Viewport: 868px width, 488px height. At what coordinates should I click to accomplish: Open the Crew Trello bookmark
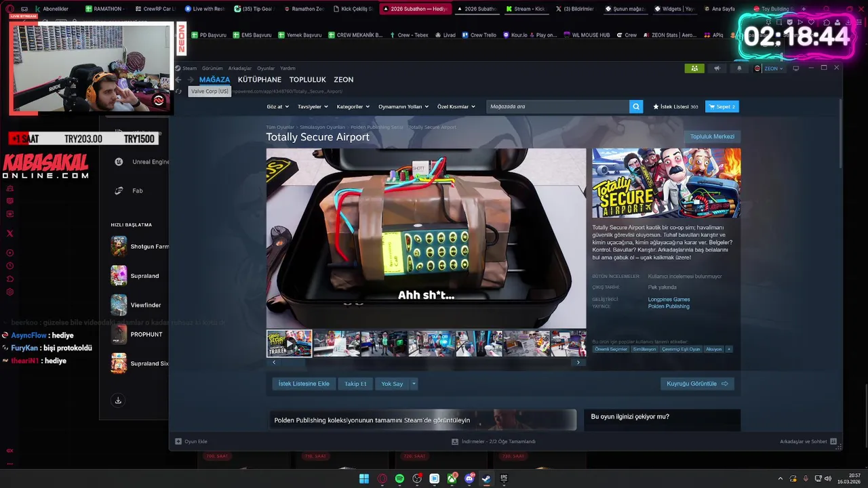click(479, 35)
